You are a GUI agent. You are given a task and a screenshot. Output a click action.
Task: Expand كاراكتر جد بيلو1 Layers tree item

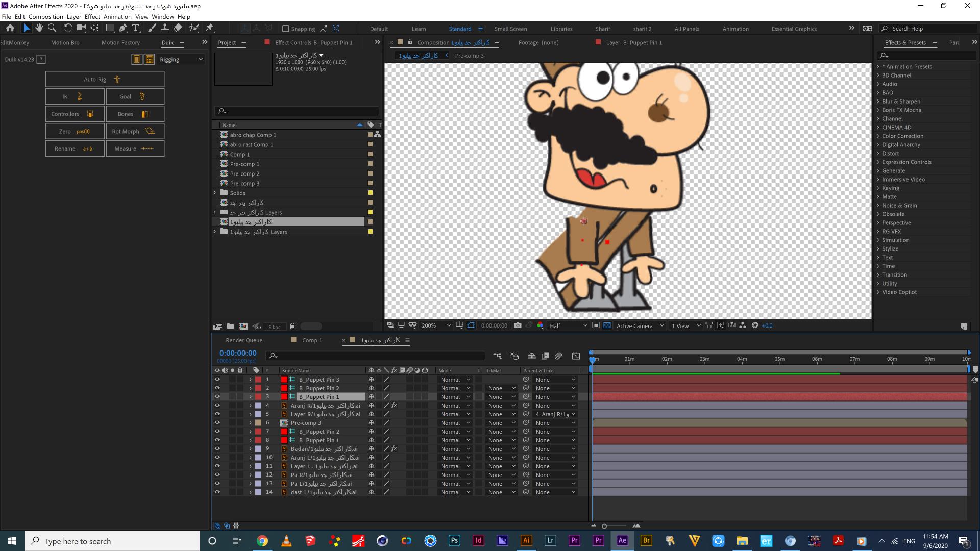pos(215,232)
